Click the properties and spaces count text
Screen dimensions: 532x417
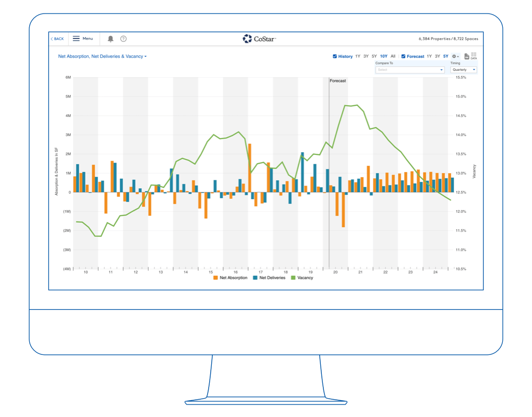[x=448, y=39]
